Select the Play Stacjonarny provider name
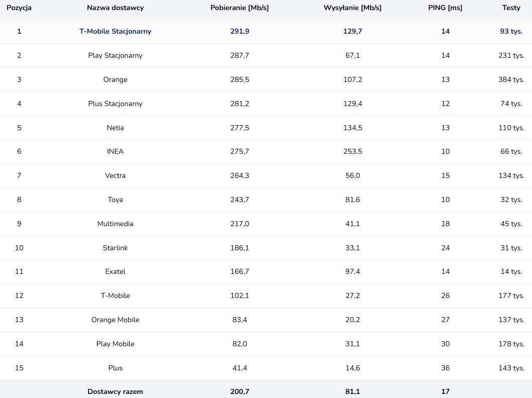Screen dimensions: 532x398 click(115, 55)
